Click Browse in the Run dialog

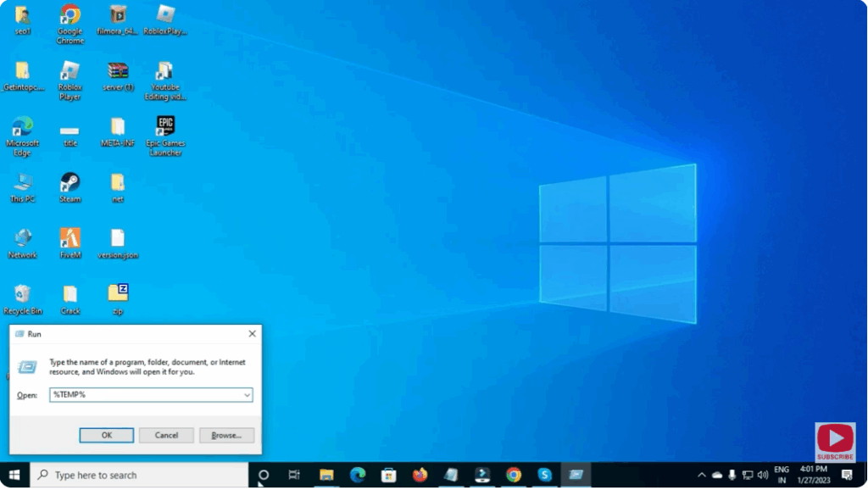pos(225,435)
